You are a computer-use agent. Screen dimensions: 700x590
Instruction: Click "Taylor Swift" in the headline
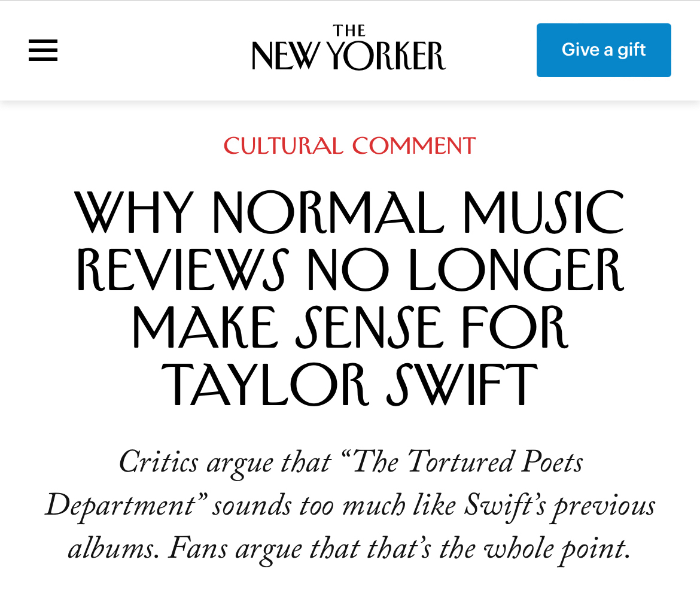349,385
